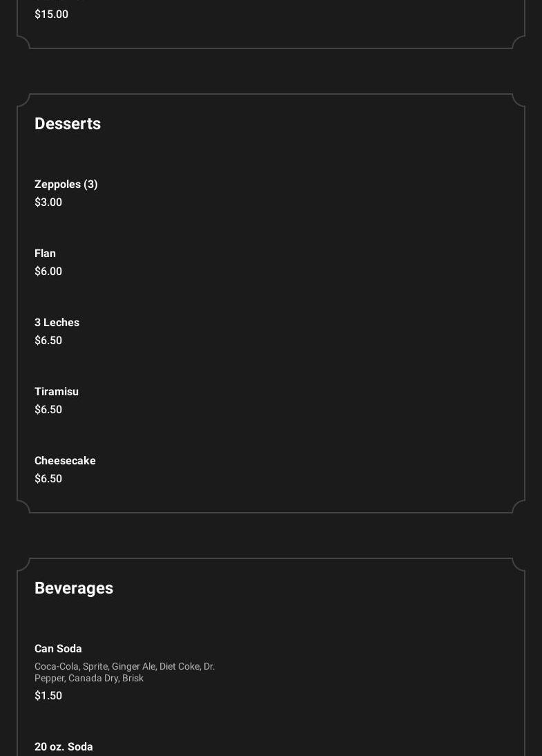Image resolution: width=542 pixels, height=756 pixels.
Task: Choose the 3 Leches dessert
Action: 57,323
